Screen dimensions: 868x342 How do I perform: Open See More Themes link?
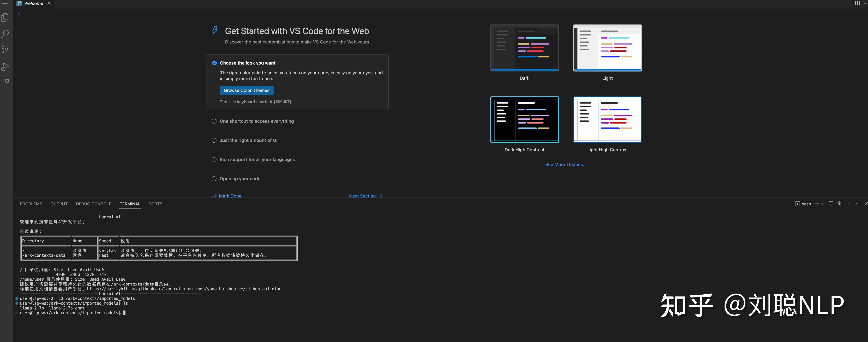[566, 165]
